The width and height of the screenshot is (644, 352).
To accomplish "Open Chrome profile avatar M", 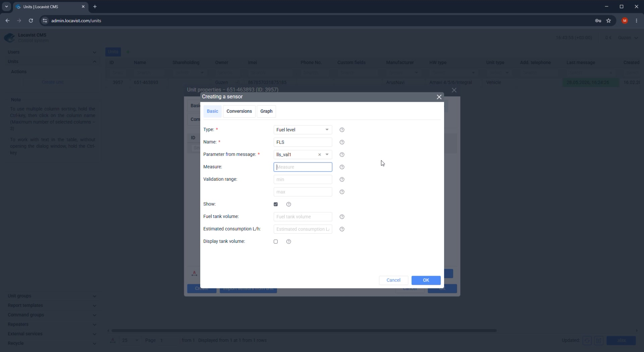I will (625, 20).
